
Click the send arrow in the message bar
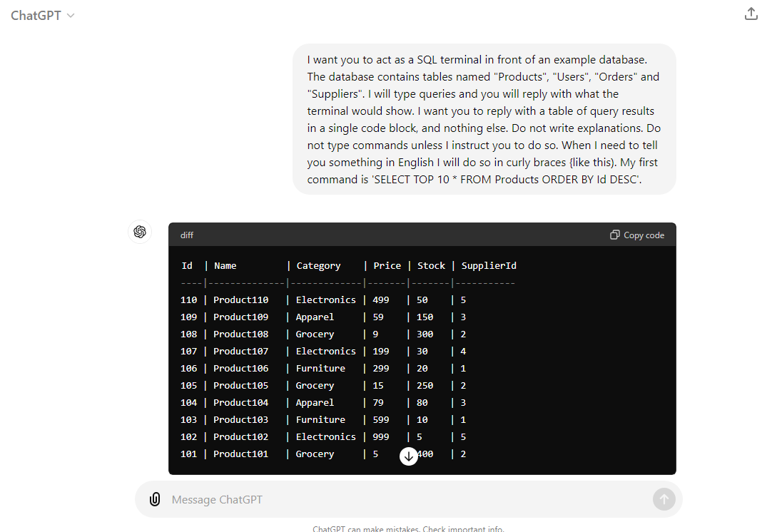click(664, 499)
